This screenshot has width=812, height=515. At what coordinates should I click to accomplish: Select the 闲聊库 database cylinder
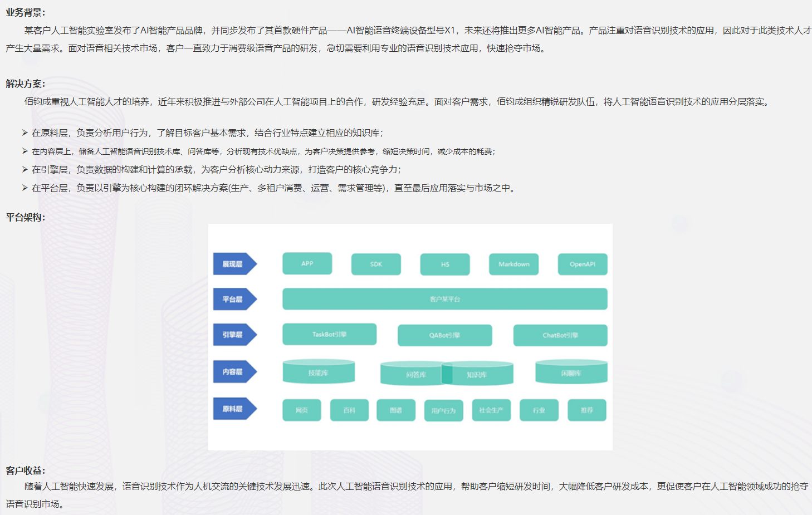[571, 372]
